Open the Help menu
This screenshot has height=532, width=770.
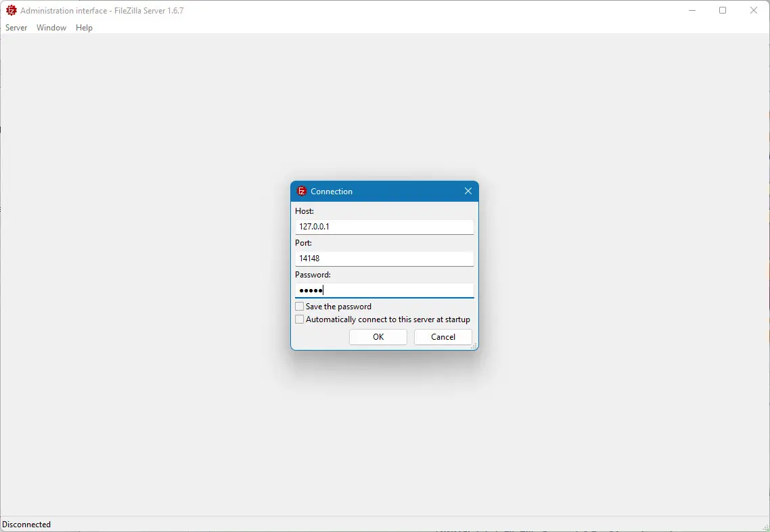click(84, 28)
